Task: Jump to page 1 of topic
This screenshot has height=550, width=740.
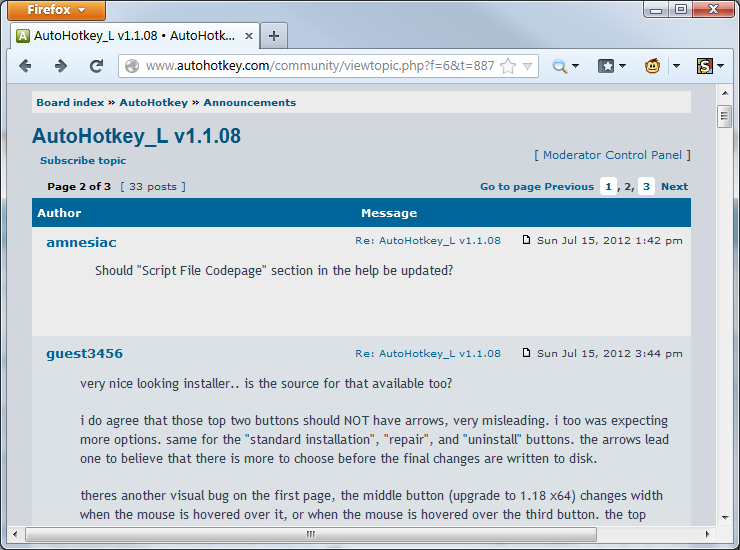Action: pos(608,186)
